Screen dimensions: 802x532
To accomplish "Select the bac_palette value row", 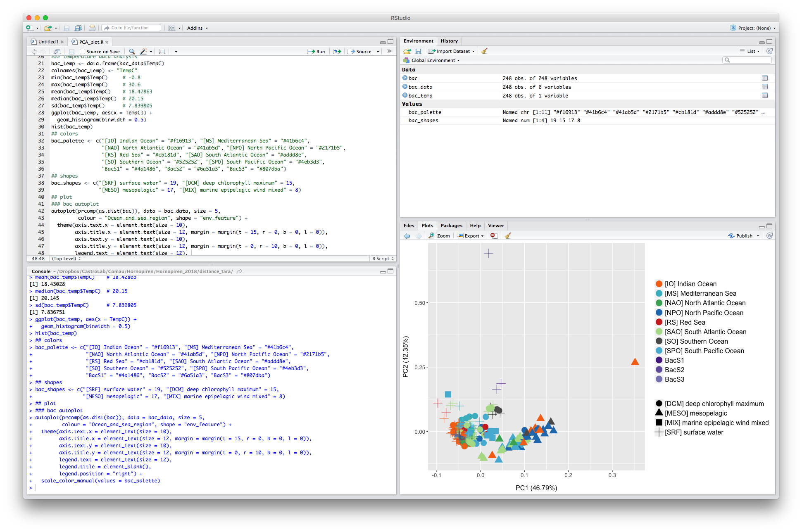I will coord(587,112).
